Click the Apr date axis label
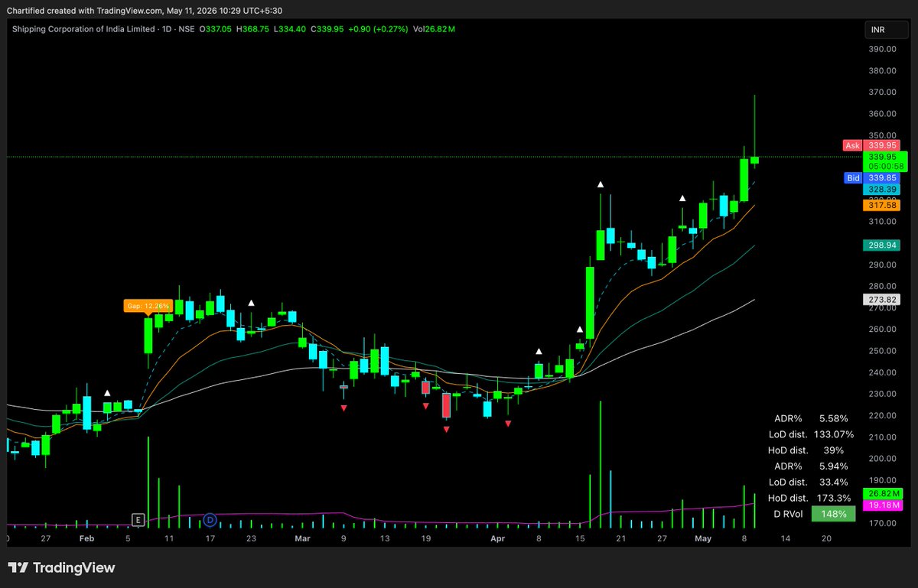This screenshot has width=918, height=588. coord(497,539)
